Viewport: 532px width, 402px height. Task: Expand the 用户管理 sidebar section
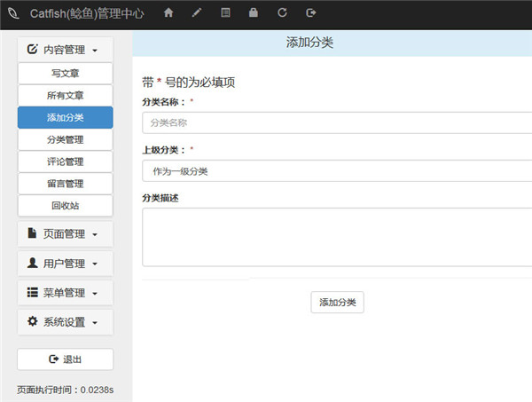[x=65, y=264]
